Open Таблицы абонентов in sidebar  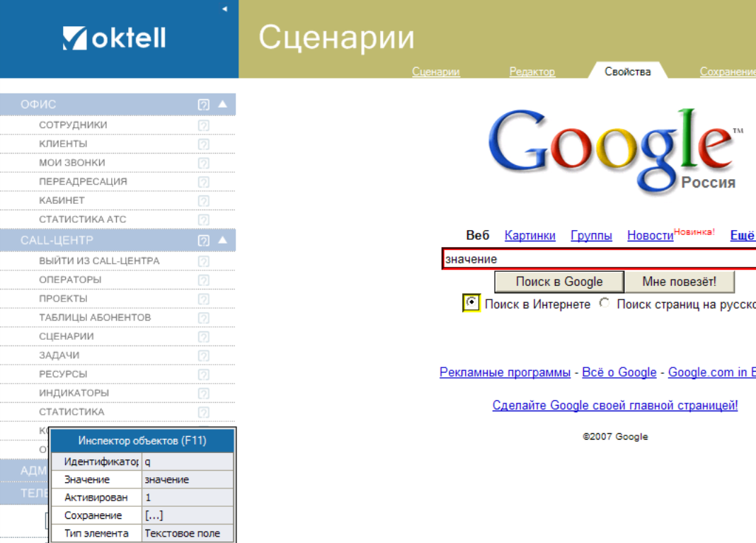pyautogui.click(x=95, y=317)
